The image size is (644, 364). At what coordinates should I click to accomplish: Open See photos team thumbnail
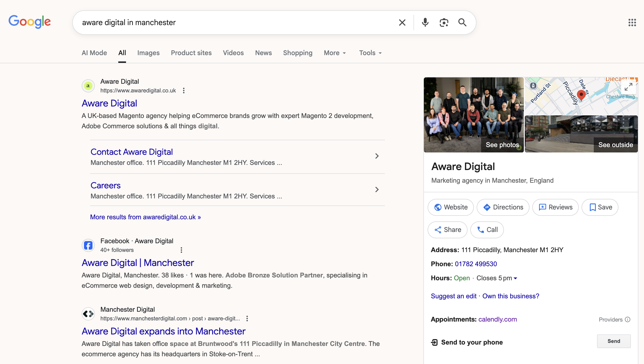coord(474,115)
